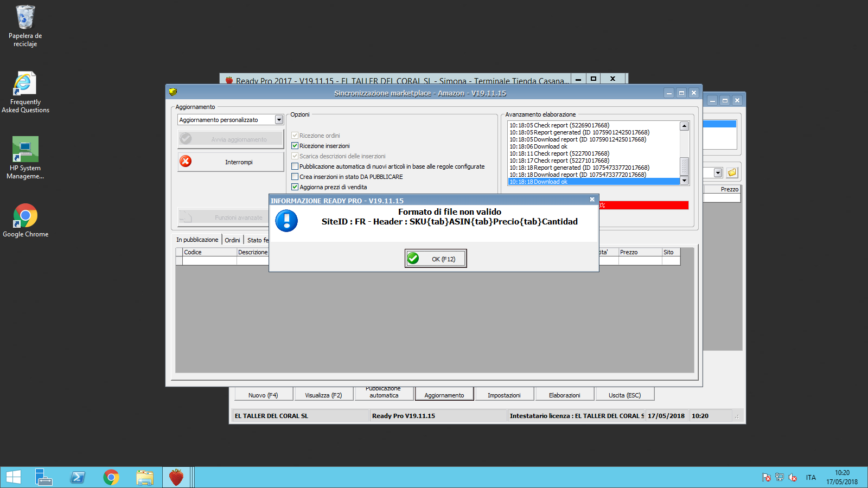Open the Papelera de reciclaje desktop icon
The image size is (868, 488).
point(25,25)
